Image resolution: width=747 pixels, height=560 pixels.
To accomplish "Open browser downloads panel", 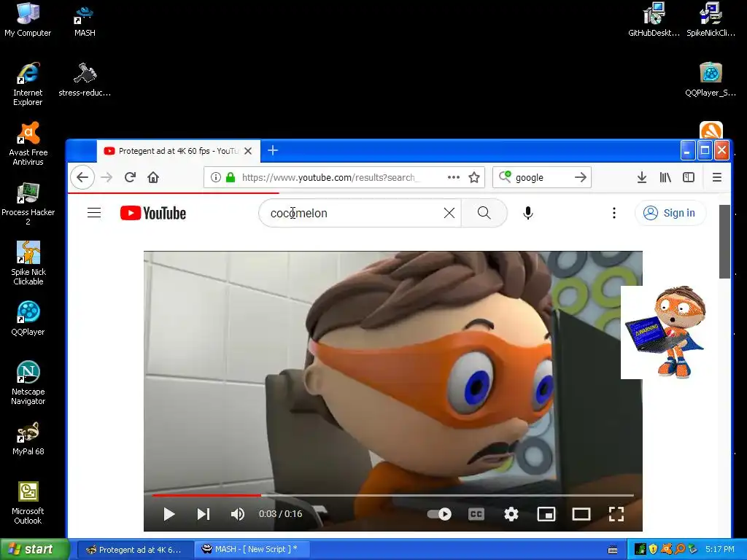I will (642, 178).
